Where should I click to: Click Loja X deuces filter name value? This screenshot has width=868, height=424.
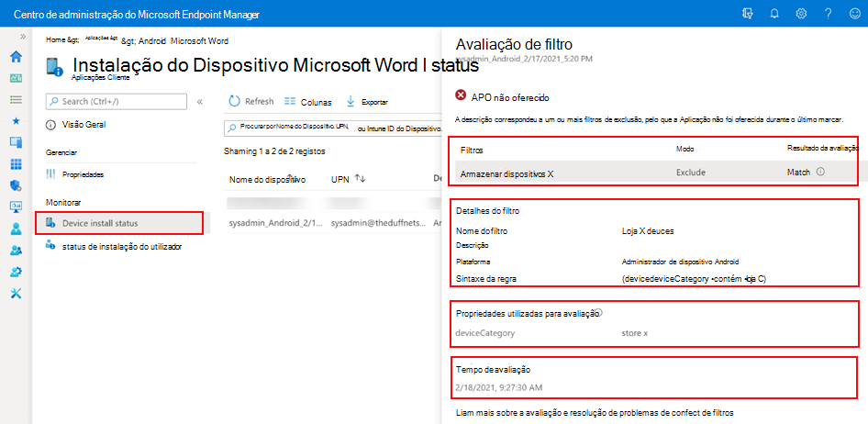648,231
